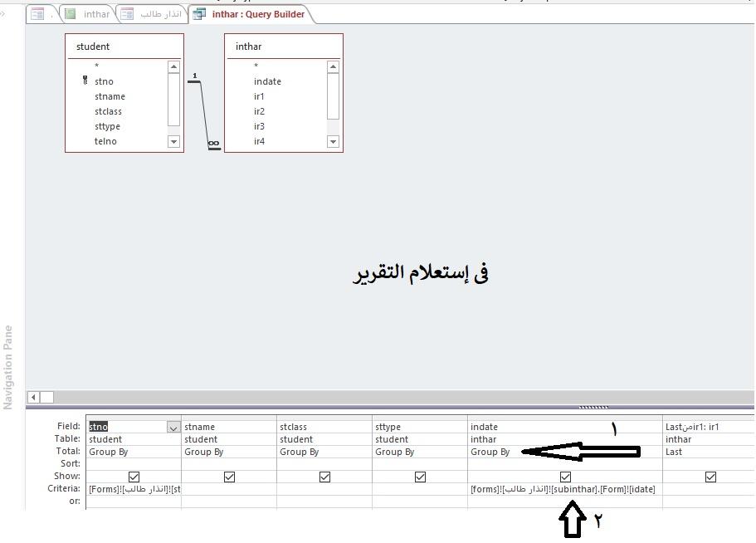Expand the Navigation Pane chevron

[x=3, y=14]
